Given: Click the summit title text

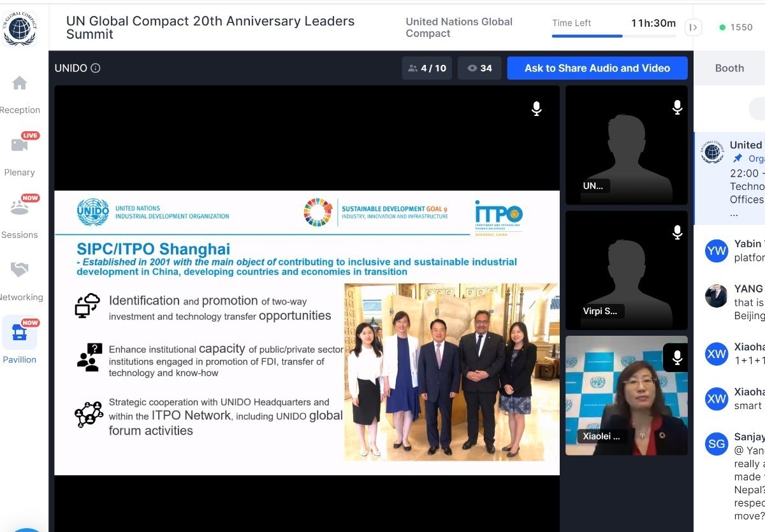Looking at the screenshot, I should pyautogui.click(x=210, y=27).
